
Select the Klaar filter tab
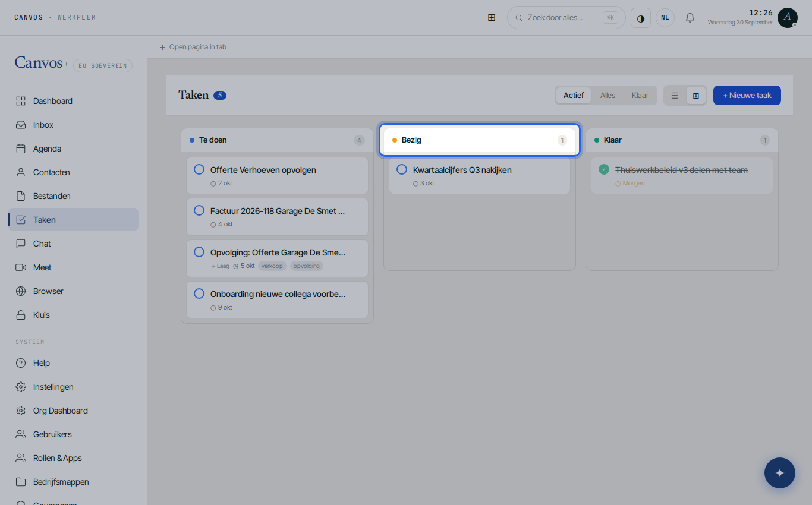[x=640, y=96]
